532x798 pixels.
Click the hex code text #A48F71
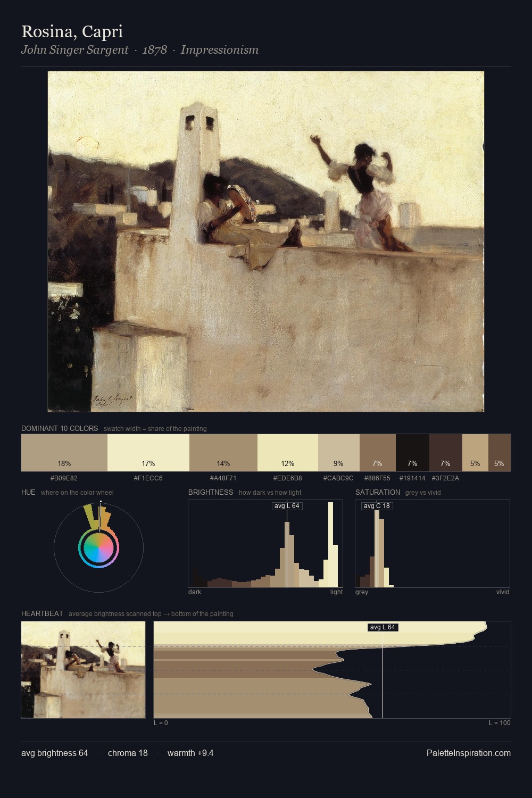coord(223,478)
